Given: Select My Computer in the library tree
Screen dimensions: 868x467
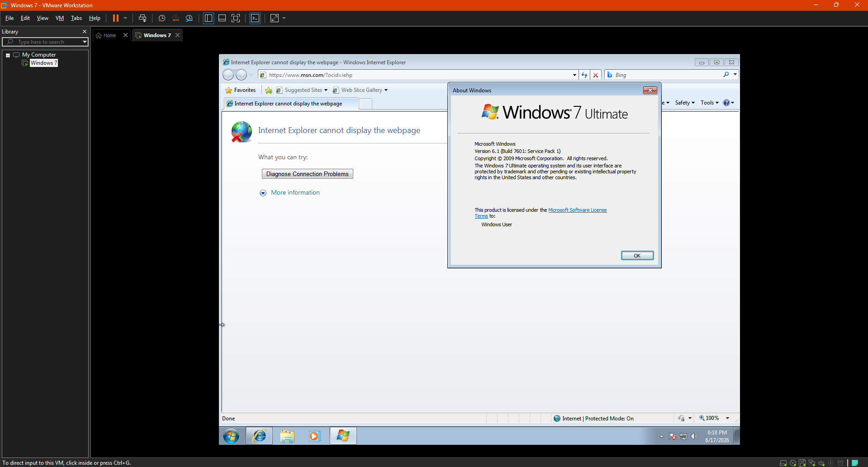Looking at the screenshot, I should point(39,55).
